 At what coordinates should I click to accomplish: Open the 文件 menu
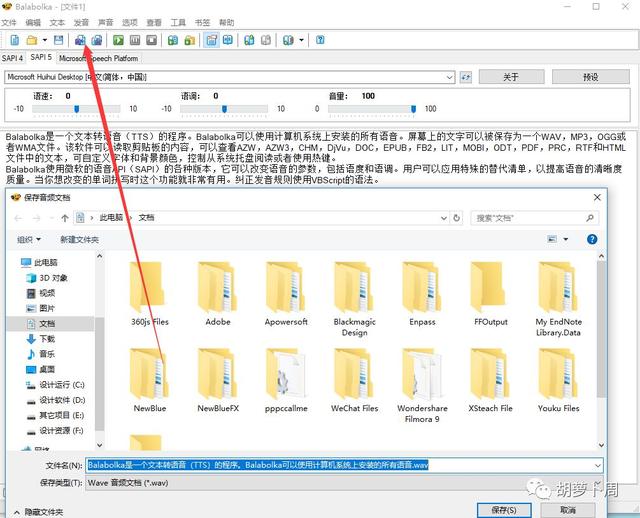pyautogui.click(x=9, y=22)
